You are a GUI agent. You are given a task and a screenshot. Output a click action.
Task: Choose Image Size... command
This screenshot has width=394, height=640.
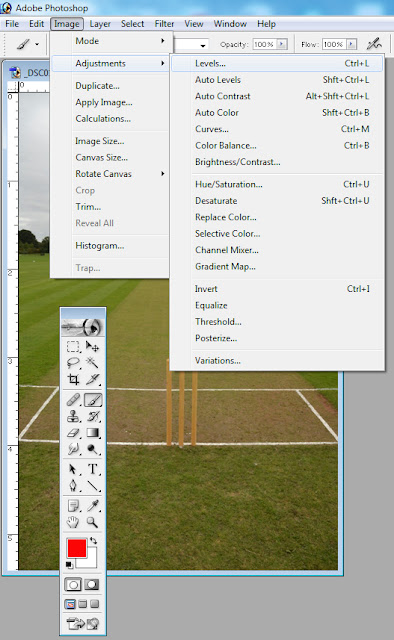110,141
